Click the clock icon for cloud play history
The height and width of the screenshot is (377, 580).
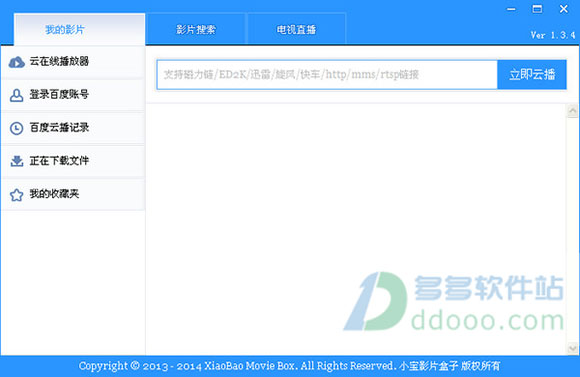(16, 128)
